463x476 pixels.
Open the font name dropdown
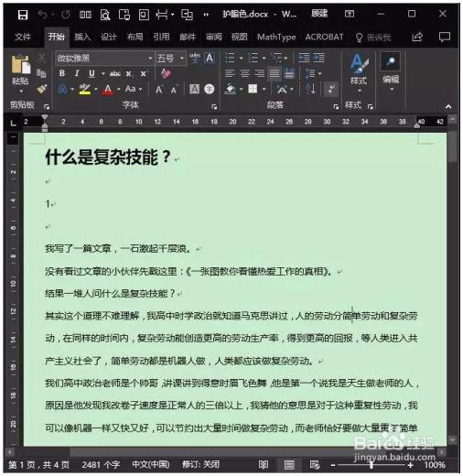(150, 58)
